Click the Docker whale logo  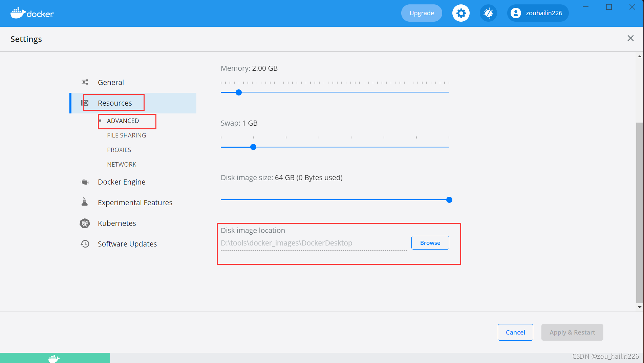(32, 13)
